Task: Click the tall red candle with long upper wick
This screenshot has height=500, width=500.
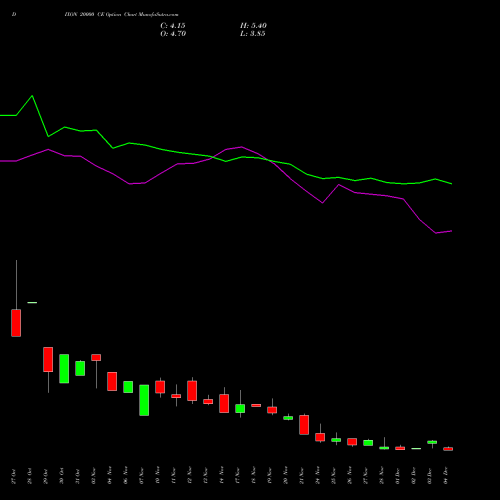Action: coord(16,323)
